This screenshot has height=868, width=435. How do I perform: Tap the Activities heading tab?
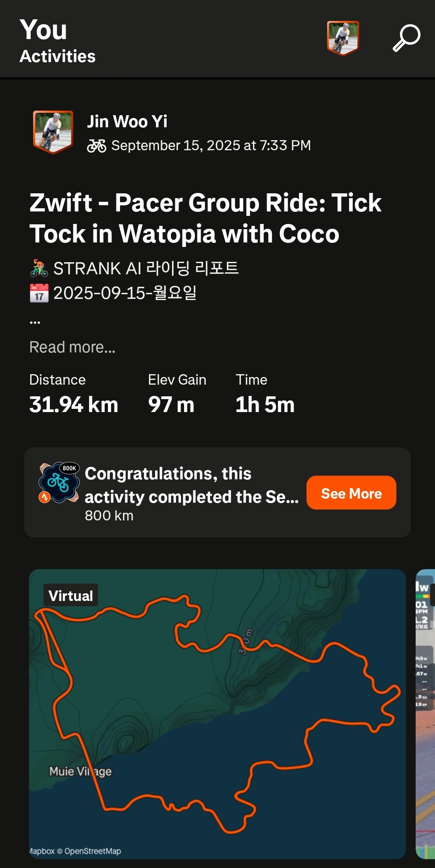click(x=58, y=56)
